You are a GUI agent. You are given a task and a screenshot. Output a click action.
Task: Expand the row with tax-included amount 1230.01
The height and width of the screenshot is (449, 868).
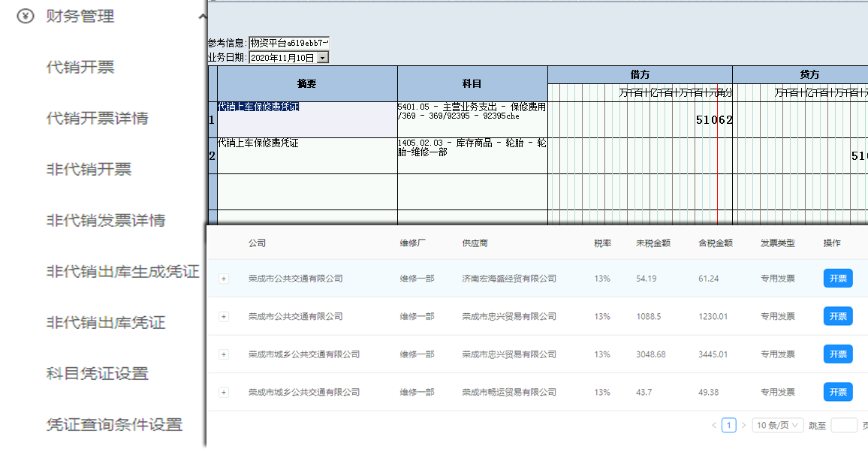[223, 317]
